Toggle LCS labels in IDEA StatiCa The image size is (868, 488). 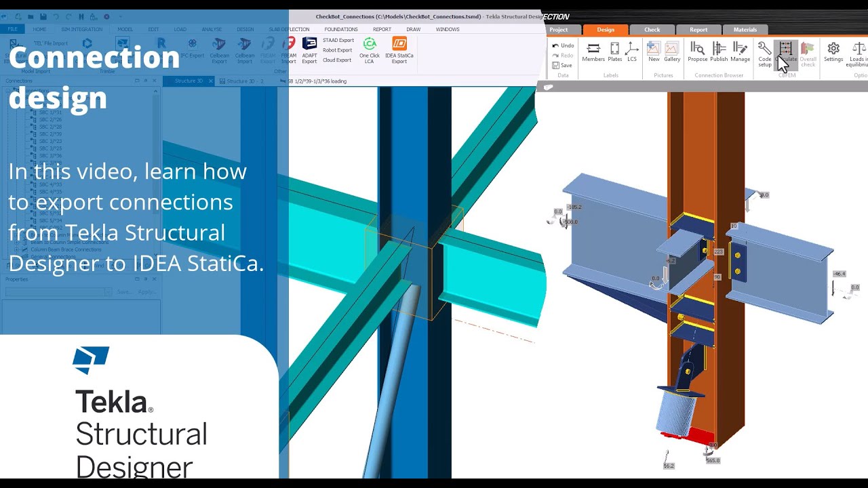632,52
